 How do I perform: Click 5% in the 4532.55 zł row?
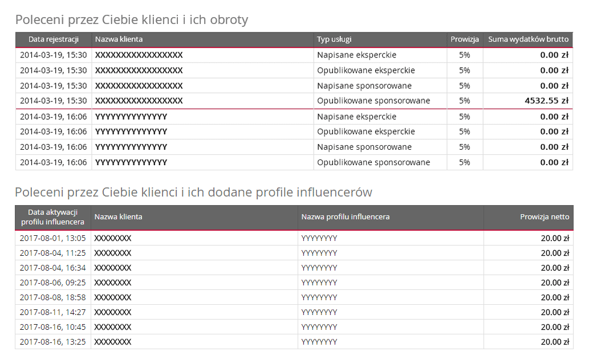pos(465,101)
